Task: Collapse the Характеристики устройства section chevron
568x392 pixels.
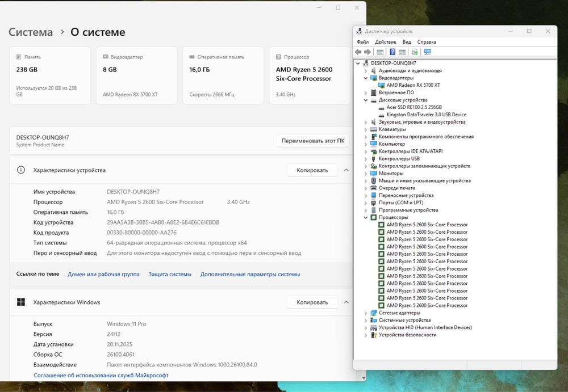Action: 346,170
